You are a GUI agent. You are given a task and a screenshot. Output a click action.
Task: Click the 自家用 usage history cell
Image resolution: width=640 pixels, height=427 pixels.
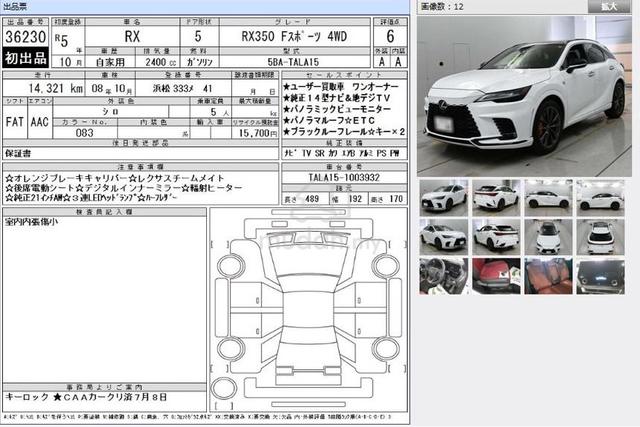pyautogui.click(x=110, y=62)
